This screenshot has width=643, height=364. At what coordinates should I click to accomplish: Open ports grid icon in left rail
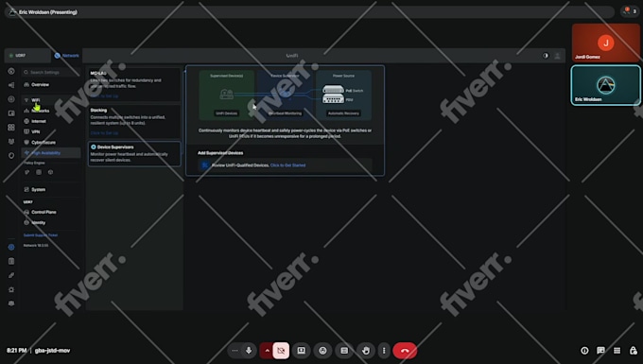11,128
